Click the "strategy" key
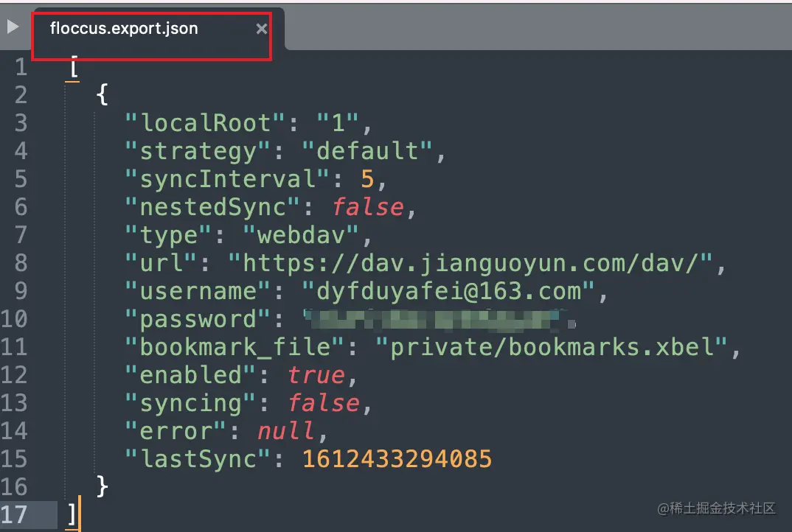This screenshot has height=532, width=792. (x=198, y=151)
